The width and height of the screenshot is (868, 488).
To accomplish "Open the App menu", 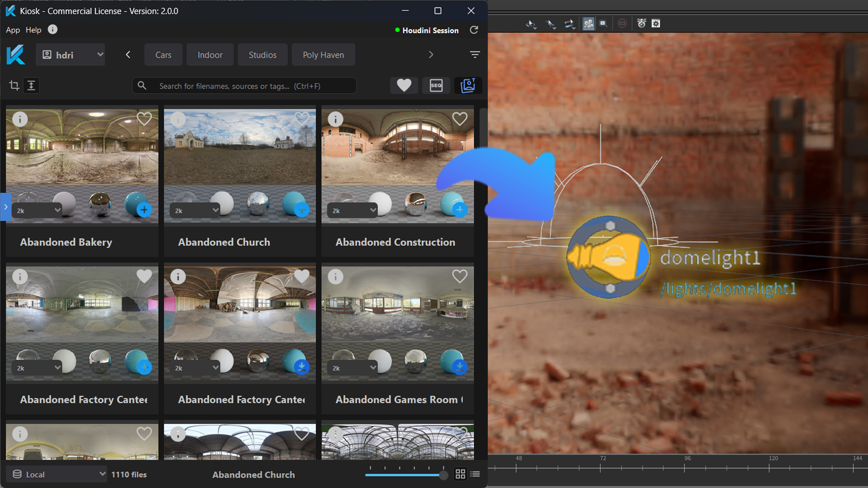I will [13, 30].
